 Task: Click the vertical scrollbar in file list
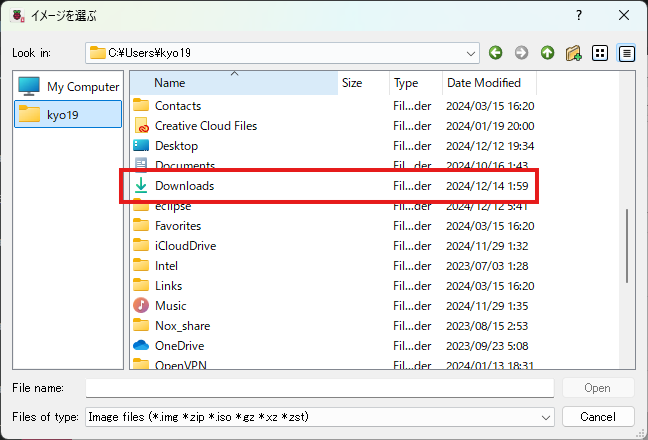click(627, 246)
